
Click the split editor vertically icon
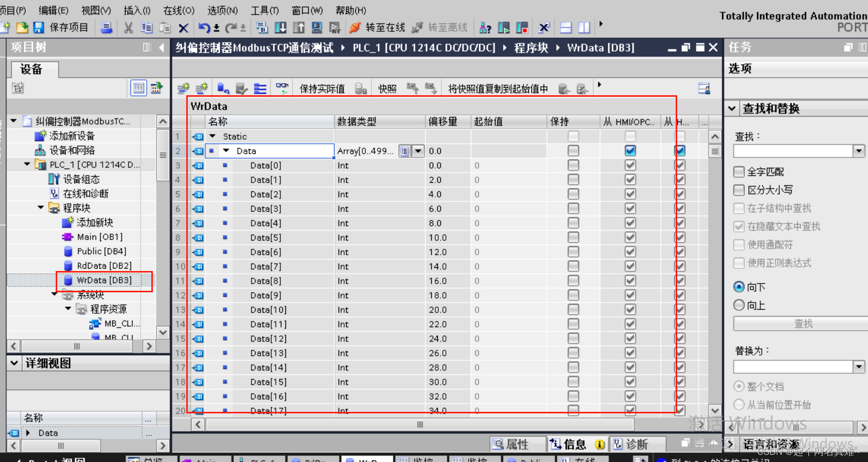[584, 27]
